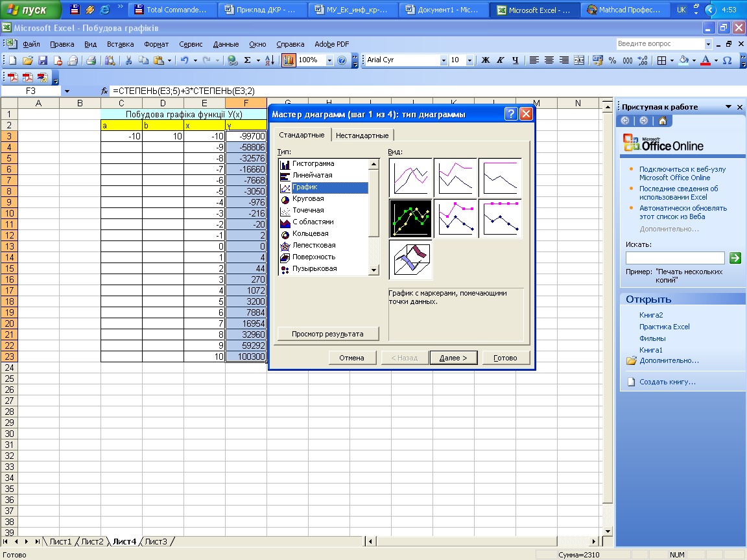Open the Формат menu
Viewport: 747px width, 560px height.
[x=156, y=44]
